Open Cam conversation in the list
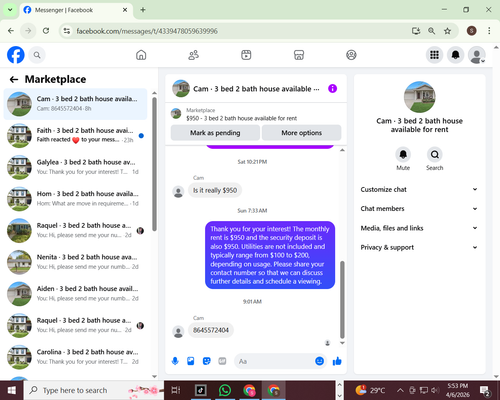The width and height of the screenshot is (500, 400). (x=75, y=104)
